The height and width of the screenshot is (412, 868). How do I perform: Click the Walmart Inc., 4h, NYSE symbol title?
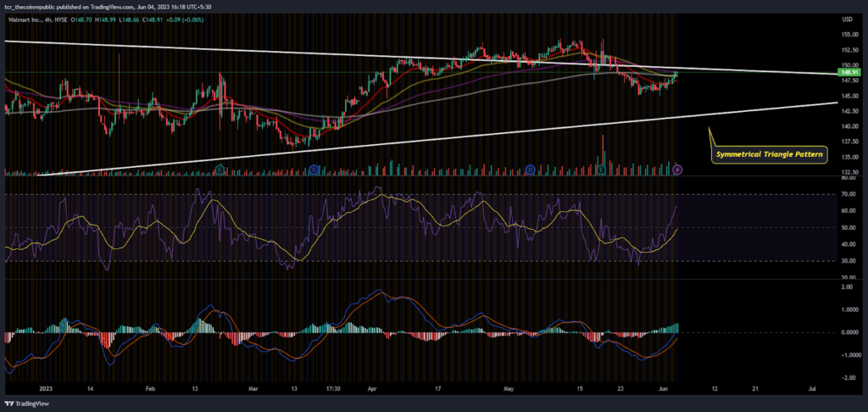click(x=39, y=19)
